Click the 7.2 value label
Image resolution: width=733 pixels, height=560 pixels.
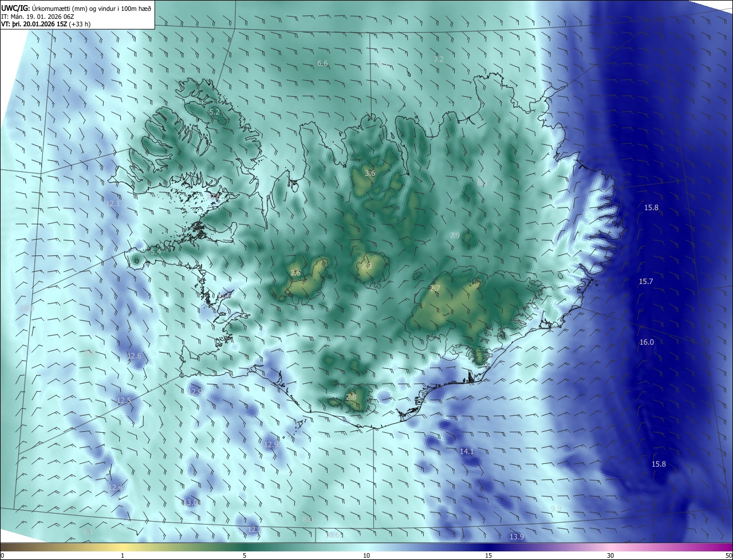[439, 59]
